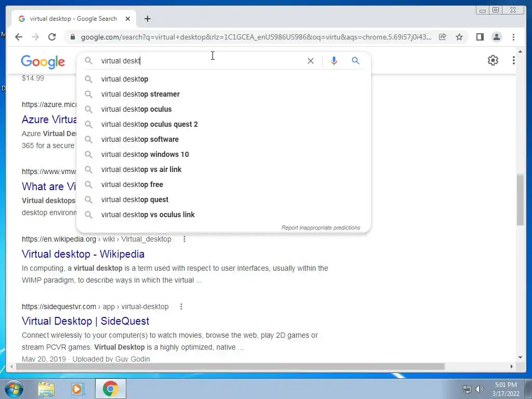Open network icon in system tray
This screenshot has width=532, height=399.
[x=467, y=389]
